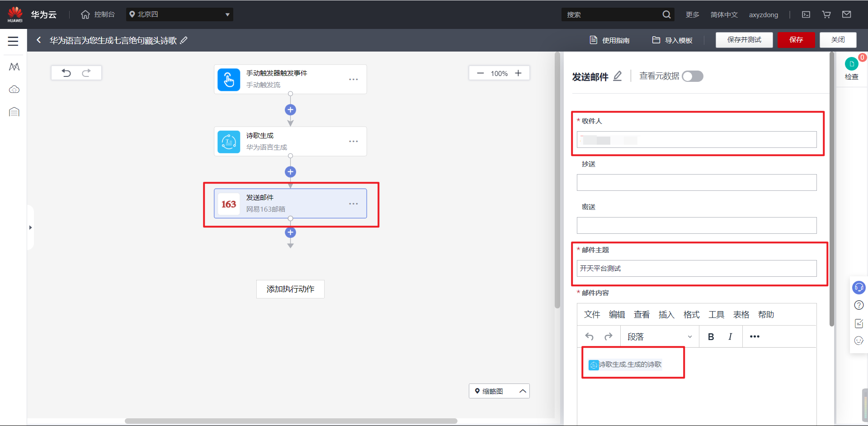Viewport: 868px width, 426px height.
Task: Open options menu of 诗歌生成 node
Action: [354, 142]
